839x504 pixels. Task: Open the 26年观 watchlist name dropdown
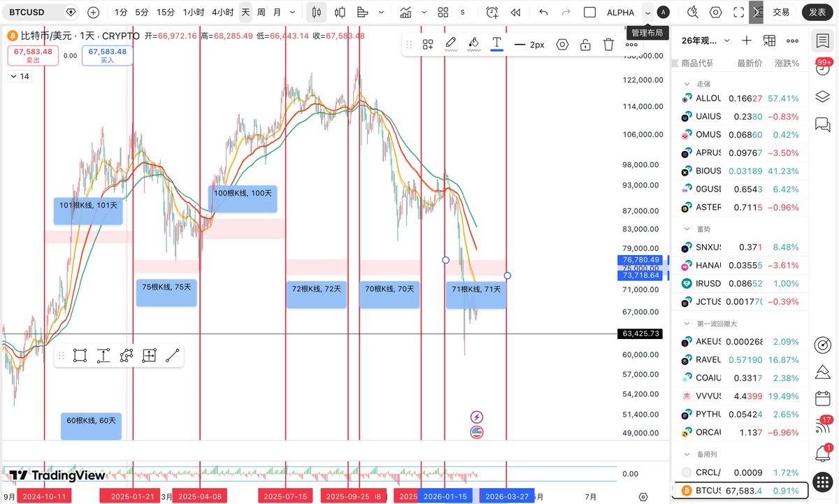706,41
